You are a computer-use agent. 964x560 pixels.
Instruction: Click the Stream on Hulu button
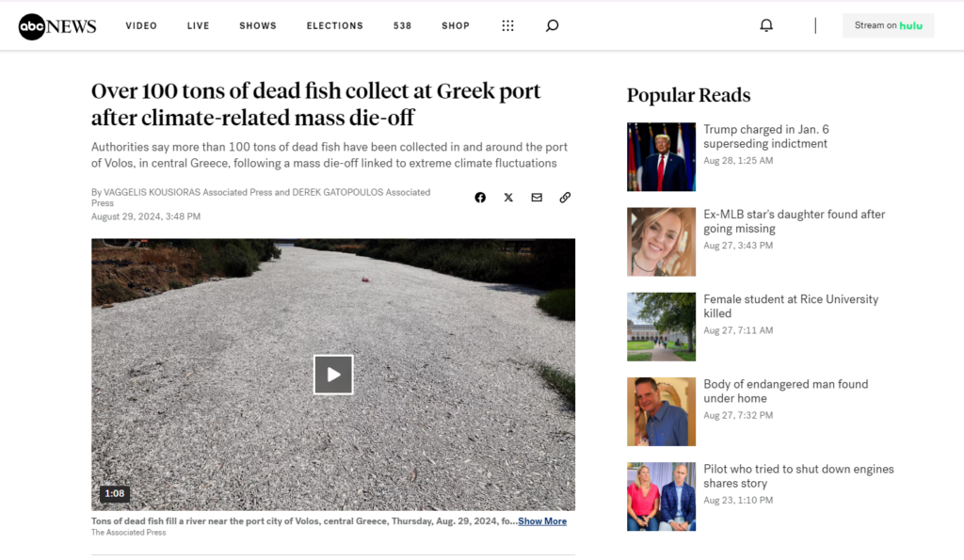click(888, 25)
